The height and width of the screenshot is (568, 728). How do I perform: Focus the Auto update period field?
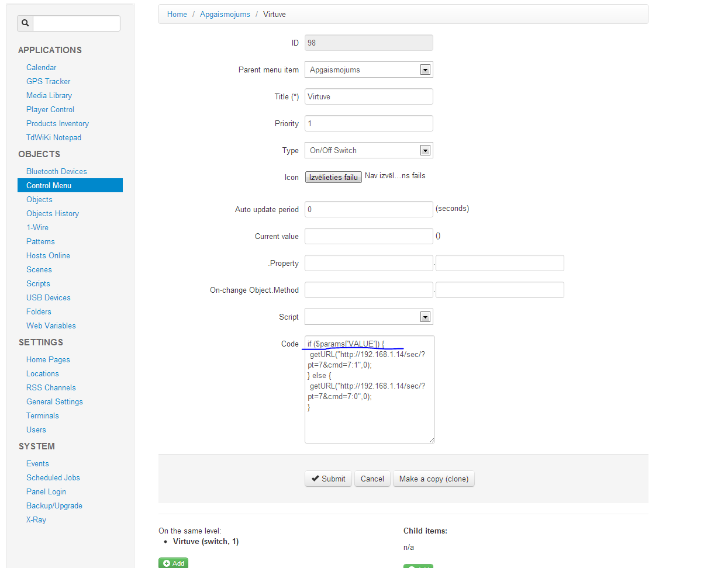point(368,209)
